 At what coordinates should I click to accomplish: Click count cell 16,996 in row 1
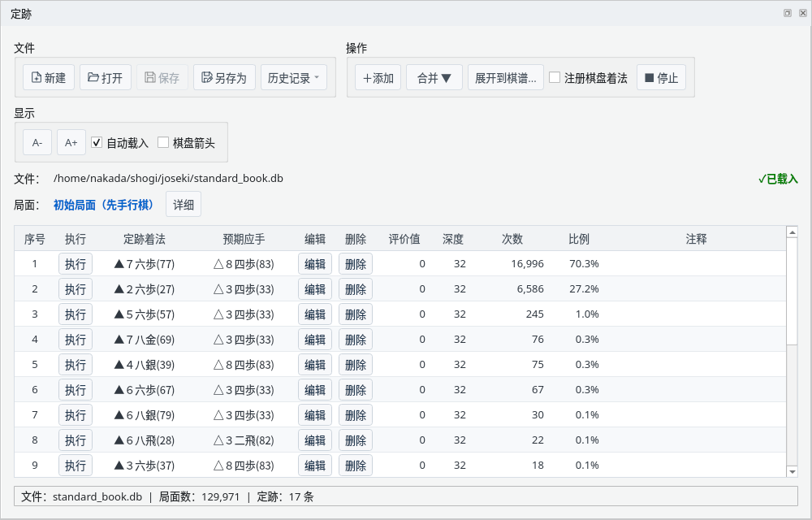[527, 263]
